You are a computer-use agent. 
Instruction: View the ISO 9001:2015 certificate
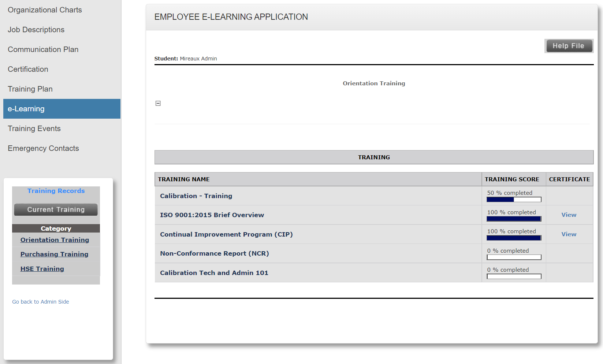tap(569, 215)
